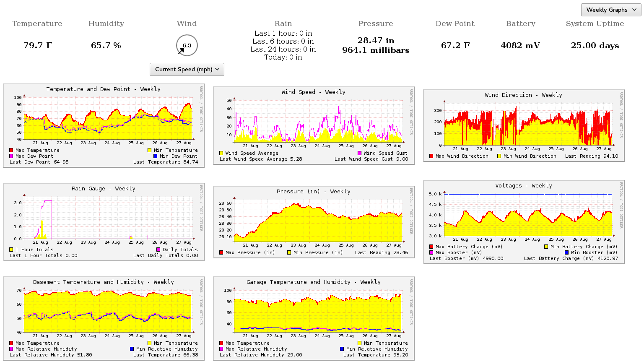Click the Rain Gauge weekly graph
This screenshot has height=364, width=644.
[x=104, y=221]
